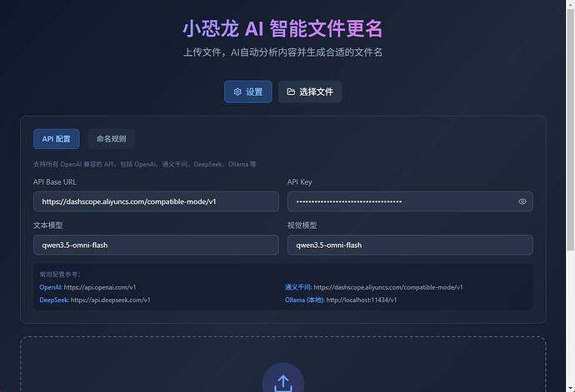Select the OpenAI preset configuration link
The height and width of the screenshot is (392, 575).
click(x=51, y=287)
